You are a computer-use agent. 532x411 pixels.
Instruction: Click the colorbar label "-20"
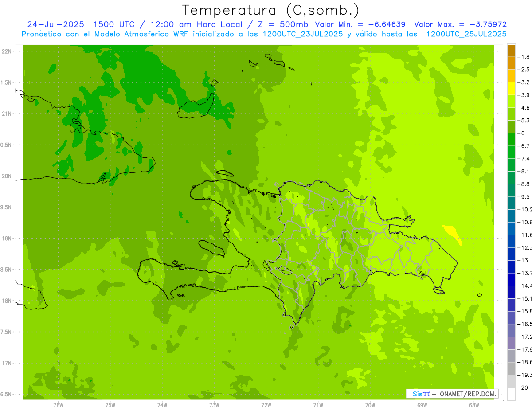(522, 388)
